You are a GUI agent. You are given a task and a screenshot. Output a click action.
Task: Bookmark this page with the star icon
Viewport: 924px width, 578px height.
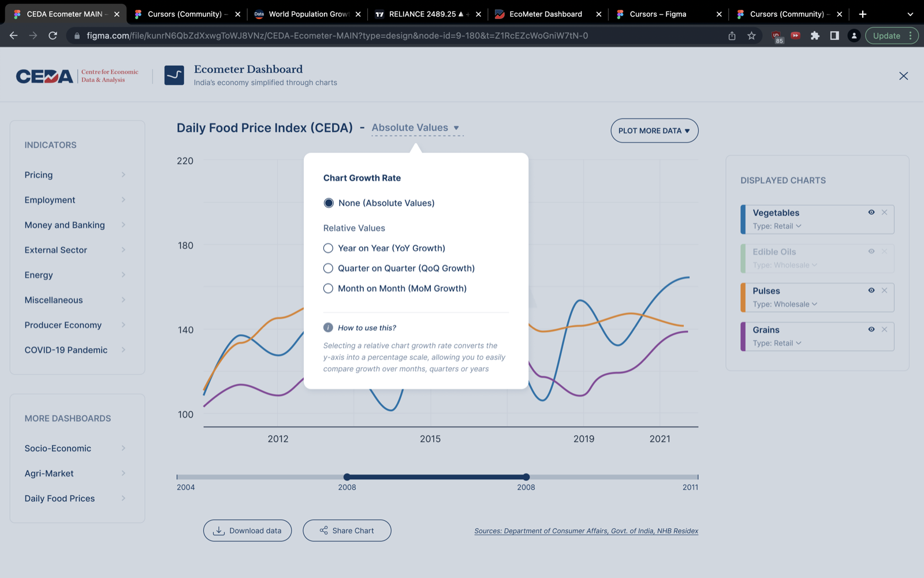pyautogui.click(x=751, y=36)
